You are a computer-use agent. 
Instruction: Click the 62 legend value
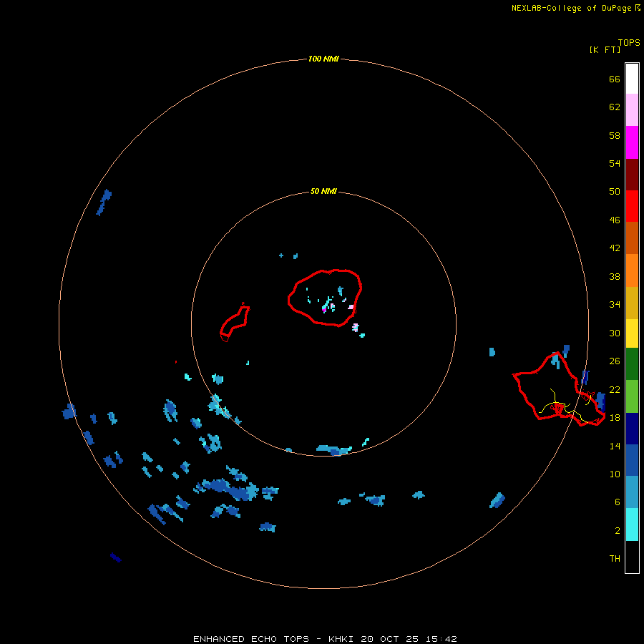[x=615, y=107]
